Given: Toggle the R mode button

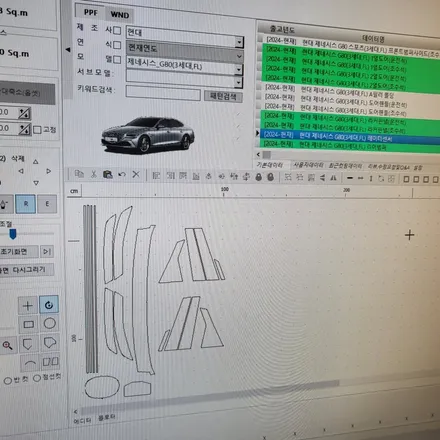Looking at the screenshot, I should 26,203.
